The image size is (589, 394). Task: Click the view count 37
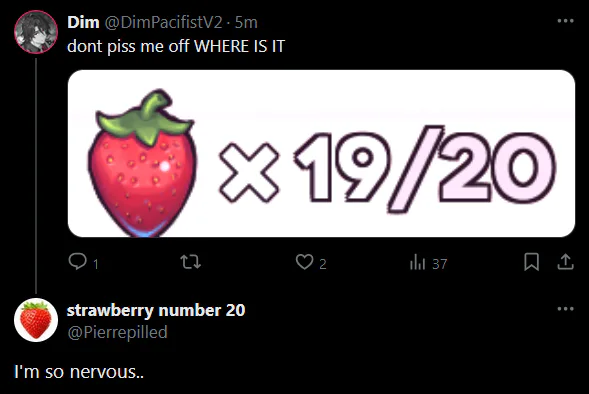[439, 264]
